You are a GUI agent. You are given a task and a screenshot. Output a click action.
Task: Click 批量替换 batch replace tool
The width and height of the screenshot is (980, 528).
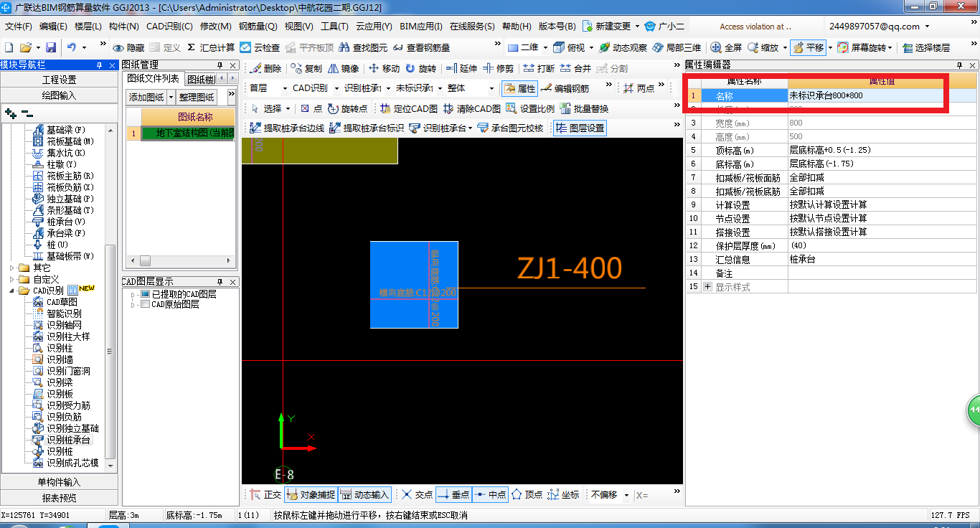584,109
